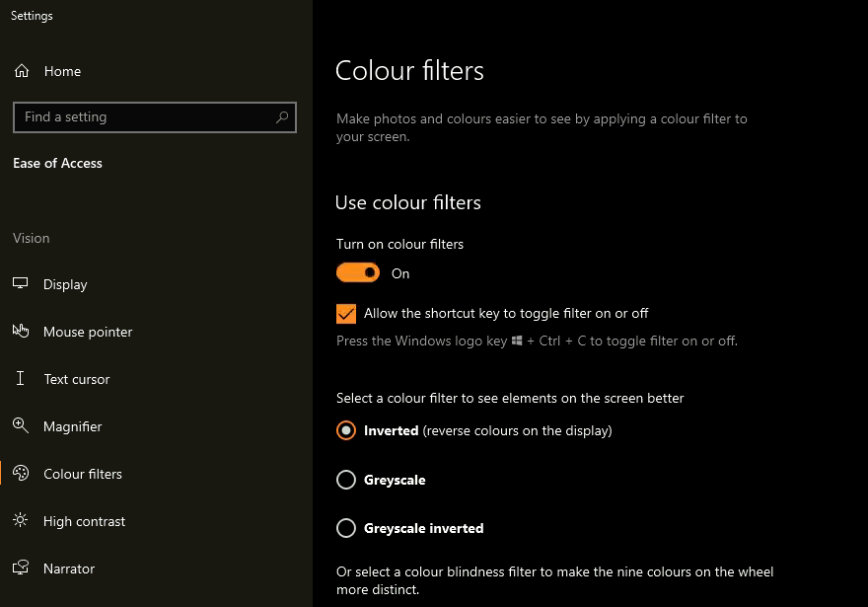Uncheck the shortcut key toggle checkbox
868x607 pixels.
pos(346,314)
